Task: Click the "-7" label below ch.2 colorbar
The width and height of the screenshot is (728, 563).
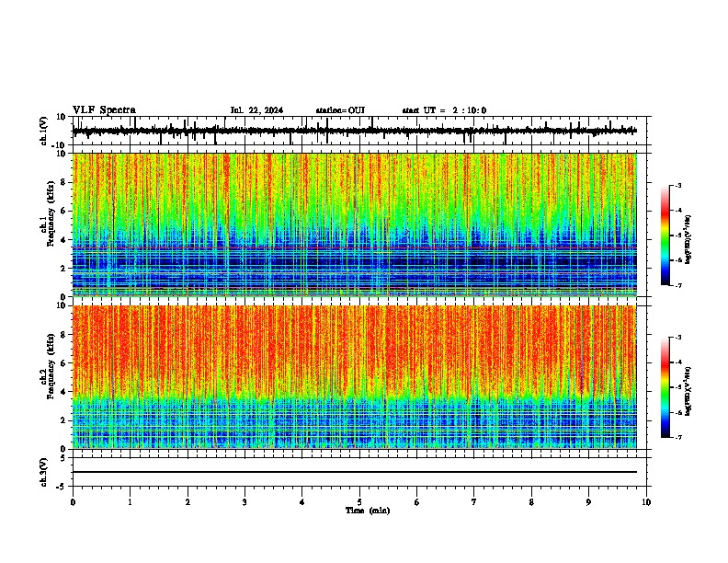Action: click(x=677, y=437)
